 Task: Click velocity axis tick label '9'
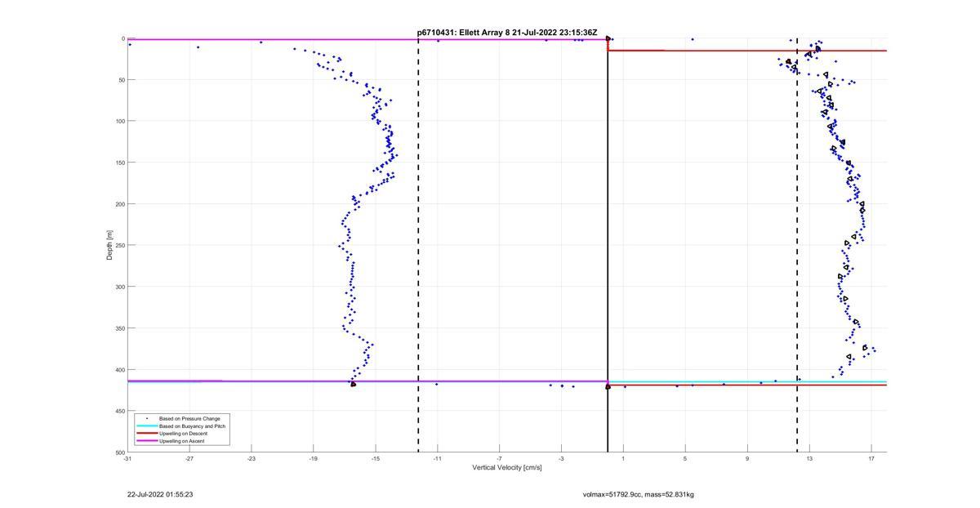coord(747,459)
